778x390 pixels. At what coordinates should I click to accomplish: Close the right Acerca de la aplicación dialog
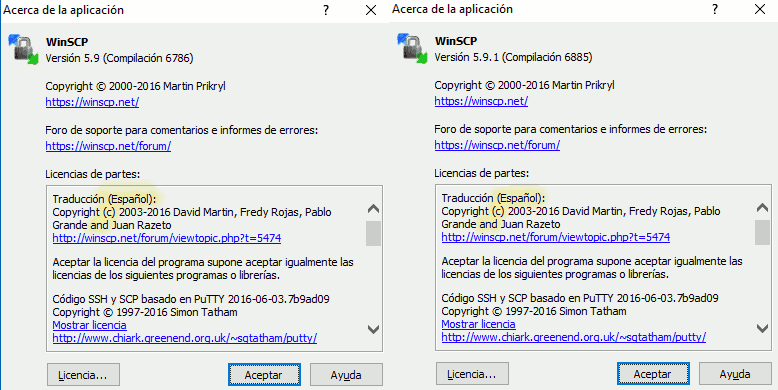760,9
